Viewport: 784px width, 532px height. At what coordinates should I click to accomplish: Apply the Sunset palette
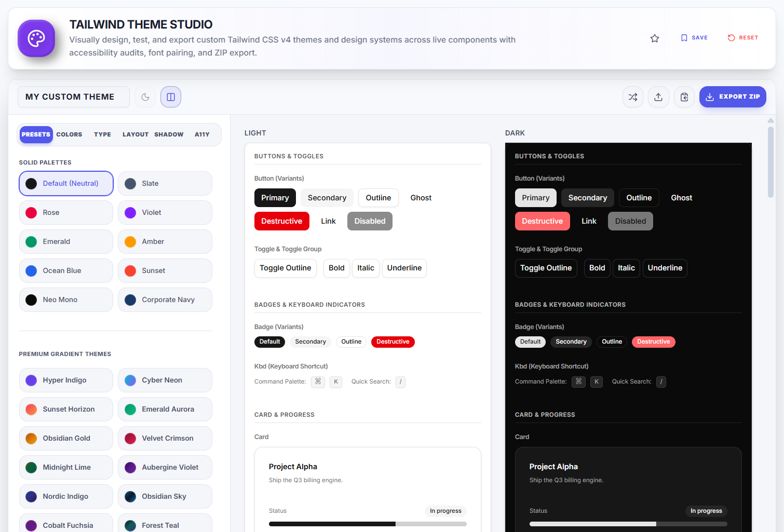tap(165, 271)
